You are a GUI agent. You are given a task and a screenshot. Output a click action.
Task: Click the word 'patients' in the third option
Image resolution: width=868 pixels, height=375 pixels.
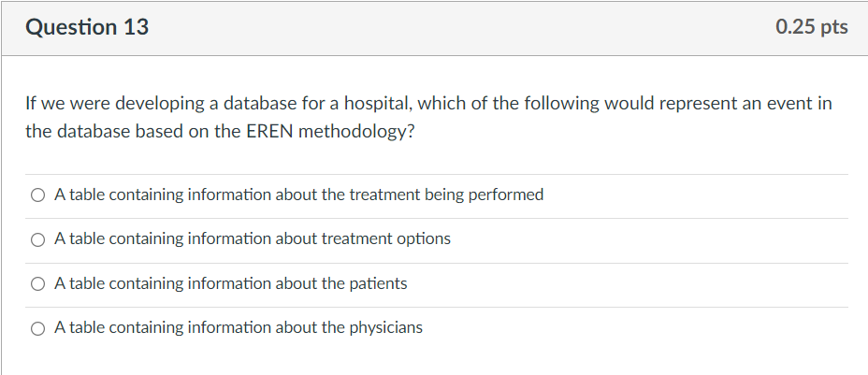click(378, 283)
